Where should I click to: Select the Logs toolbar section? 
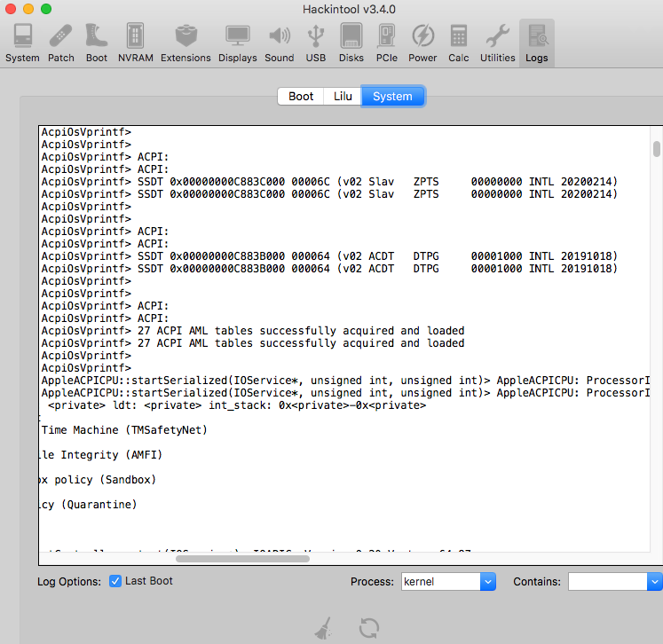[537, 43]
